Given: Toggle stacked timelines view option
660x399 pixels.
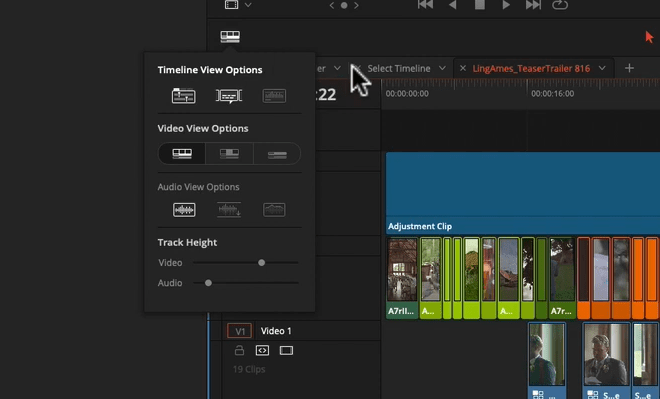Looking at the screenshot, I should (184, 96).
